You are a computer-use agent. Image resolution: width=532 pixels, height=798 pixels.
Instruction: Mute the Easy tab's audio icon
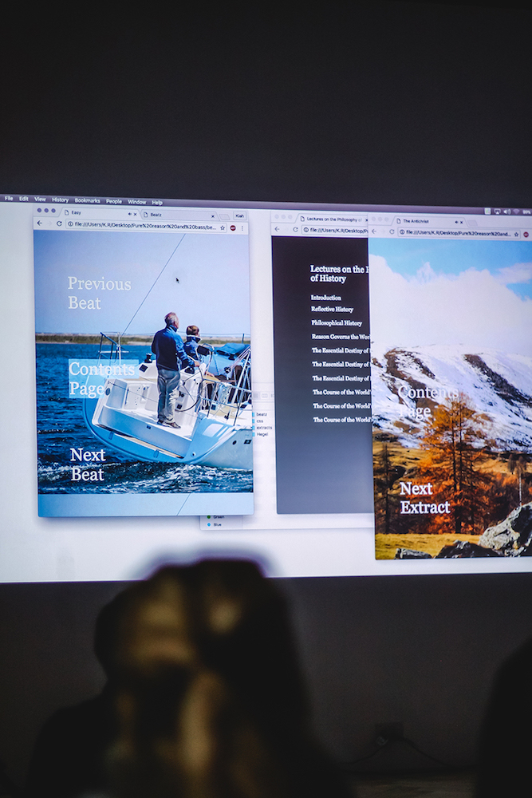pos(129,214)
